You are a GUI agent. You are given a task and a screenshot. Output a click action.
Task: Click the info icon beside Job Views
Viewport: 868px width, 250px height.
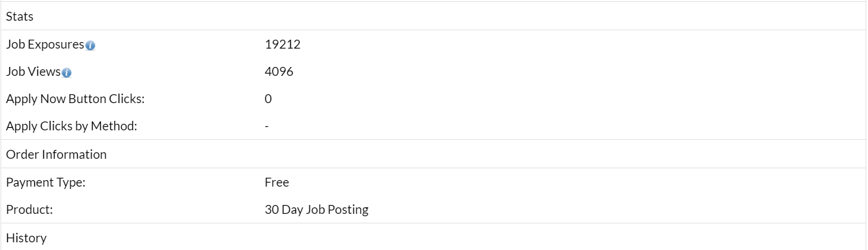coord(66,73)
